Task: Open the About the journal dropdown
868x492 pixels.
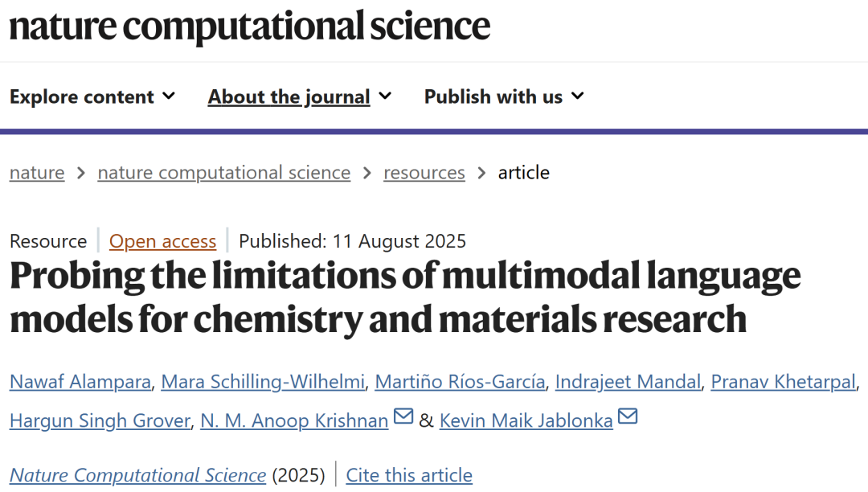Action: click(x=299, y=97)
